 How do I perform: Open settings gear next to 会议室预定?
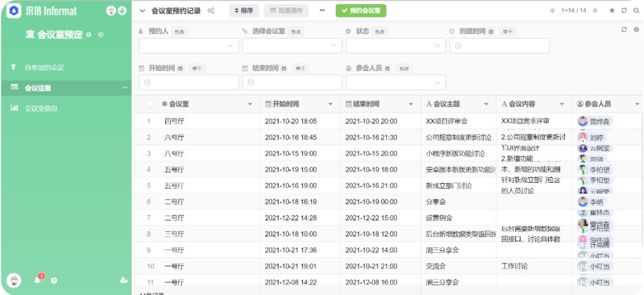click(89, 35)
